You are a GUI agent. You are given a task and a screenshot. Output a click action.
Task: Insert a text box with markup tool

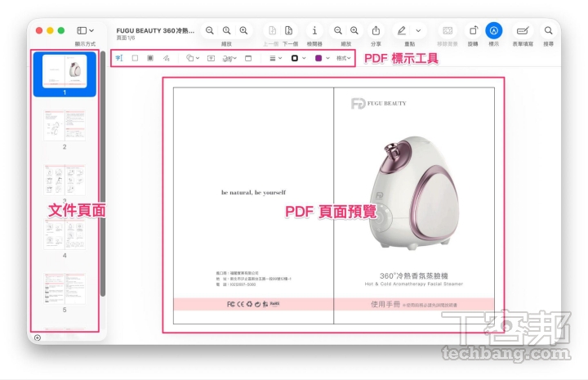pos(212,58)
